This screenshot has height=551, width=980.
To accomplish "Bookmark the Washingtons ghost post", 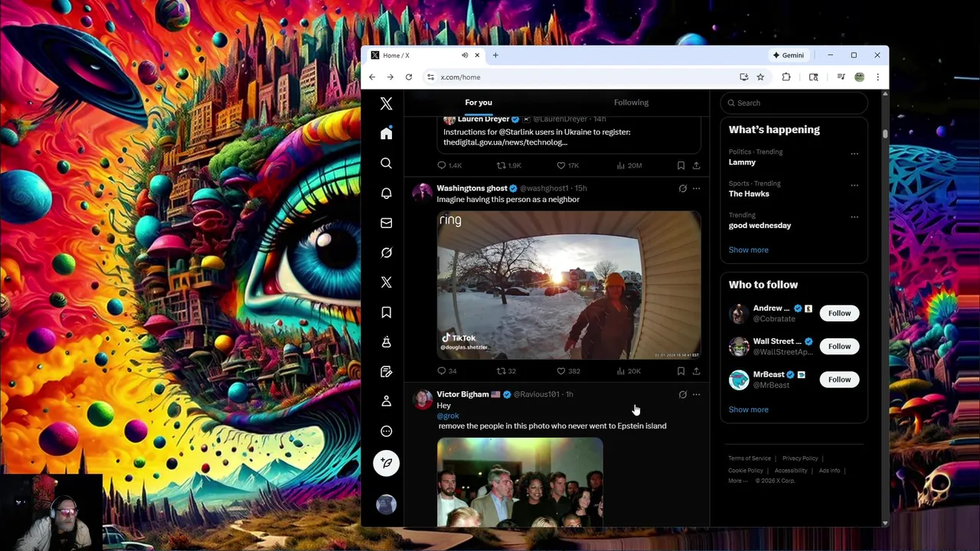I will tap(681, 371).
